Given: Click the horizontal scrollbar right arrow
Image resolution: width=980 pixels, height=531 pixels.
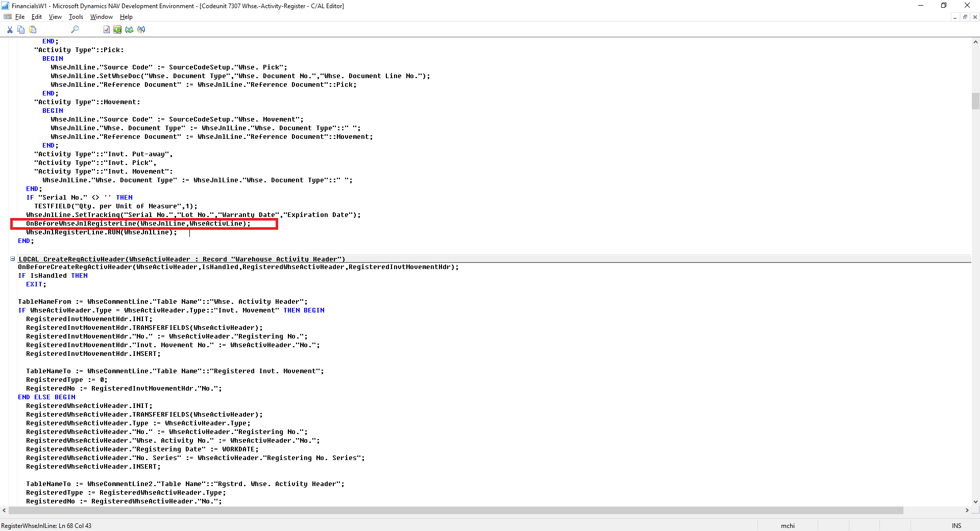Looking at the screenshot, I should [x=966, y=511].
